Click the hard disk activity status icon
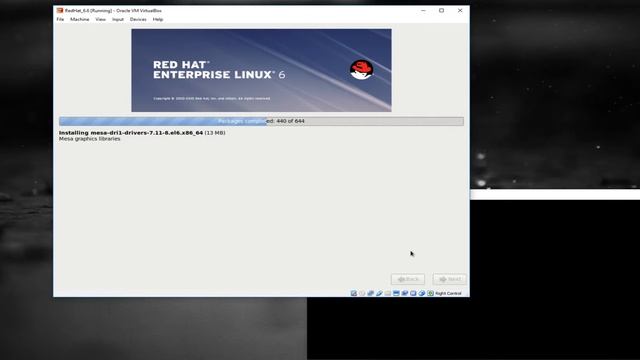The height and width of the screenshot is (360, 640). point(354,293)
